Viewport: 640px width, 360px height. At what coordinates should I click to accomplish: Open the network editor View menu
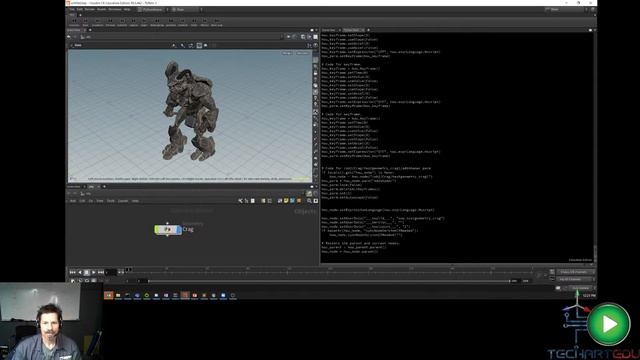100,201
